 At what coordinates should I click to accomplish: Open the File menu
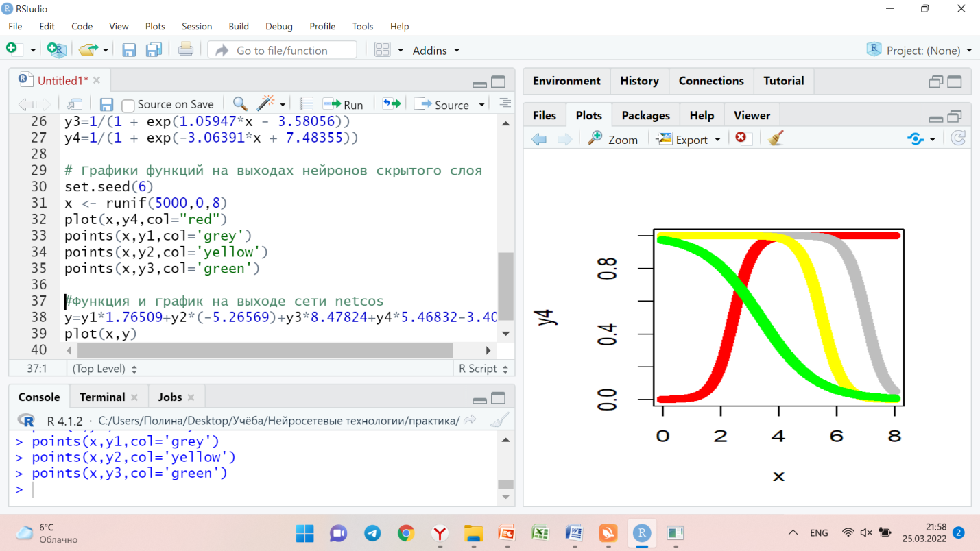15,26
